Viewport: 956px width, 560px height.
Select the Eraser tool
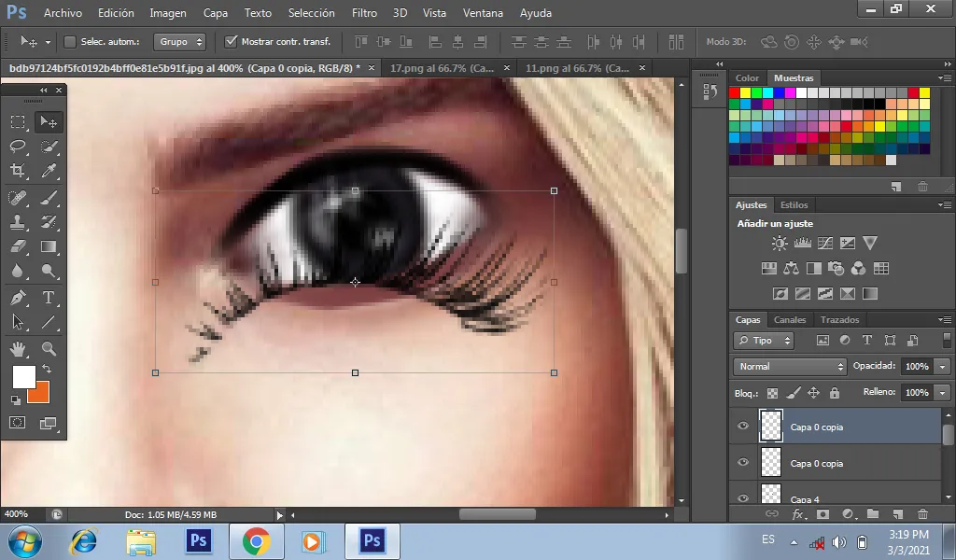tap(19, 246)
